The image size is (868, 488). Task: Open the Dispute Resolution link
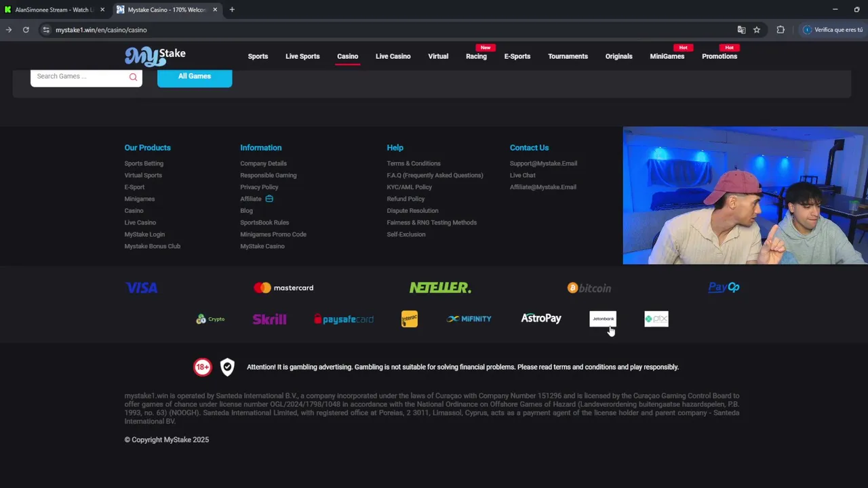[x=412, y=211]
